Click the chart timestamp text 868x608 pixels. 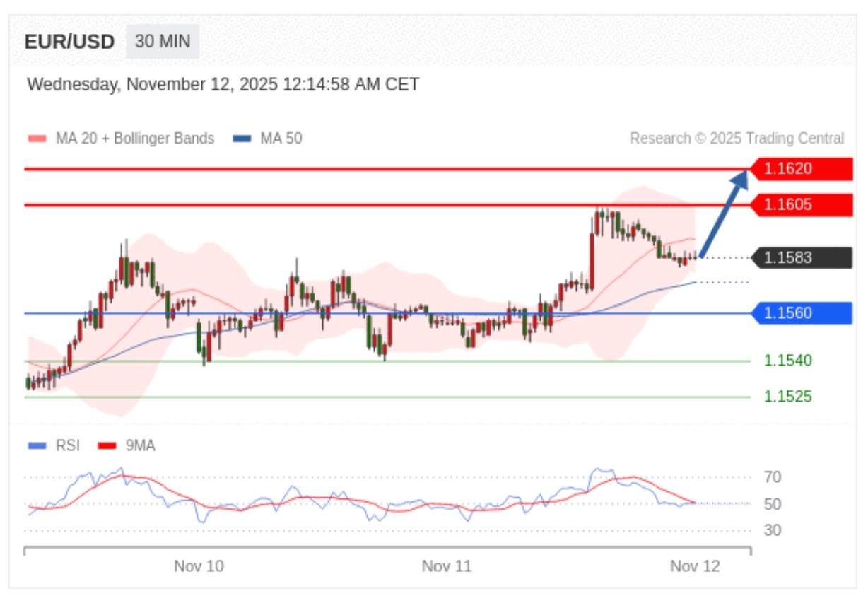tap(223, 85)
